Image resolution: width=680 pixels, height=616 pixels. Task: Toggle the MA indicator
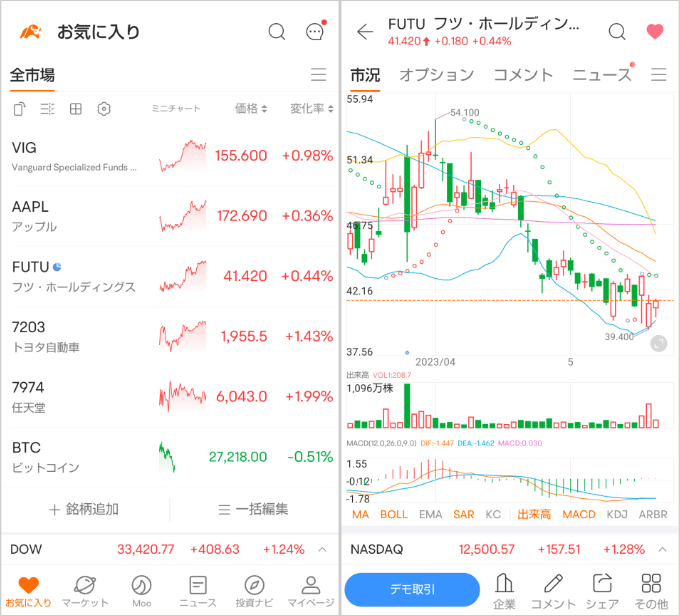(360, 514)
